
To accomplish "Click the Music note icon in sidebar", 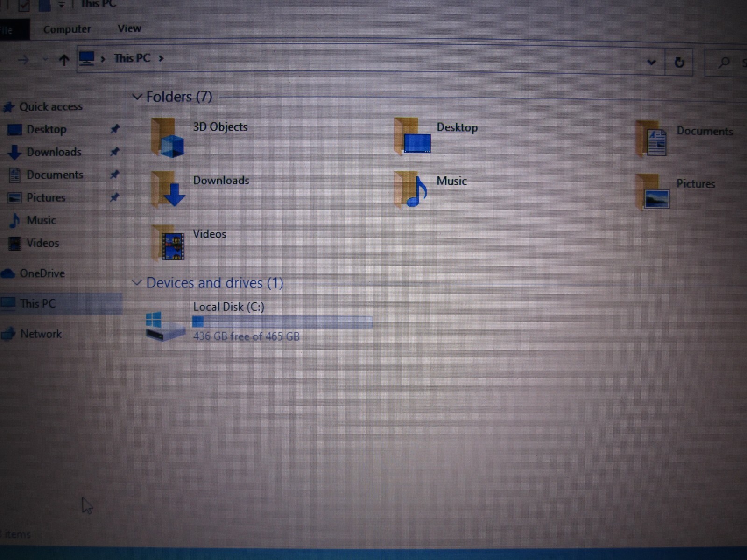I will [15, 220].
